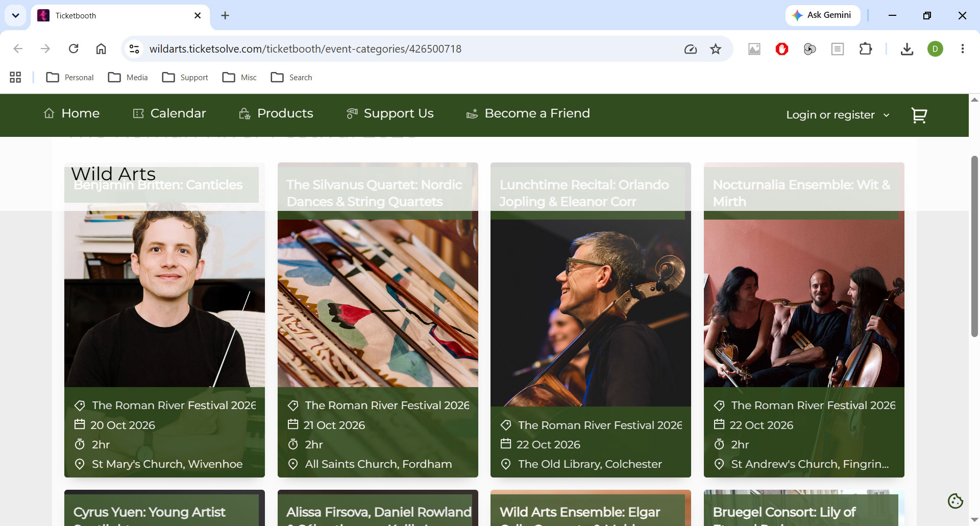Click the Ask Gemini button
Image resolution: width=980 pixels, height=526 pixels.
click(823, 15)
